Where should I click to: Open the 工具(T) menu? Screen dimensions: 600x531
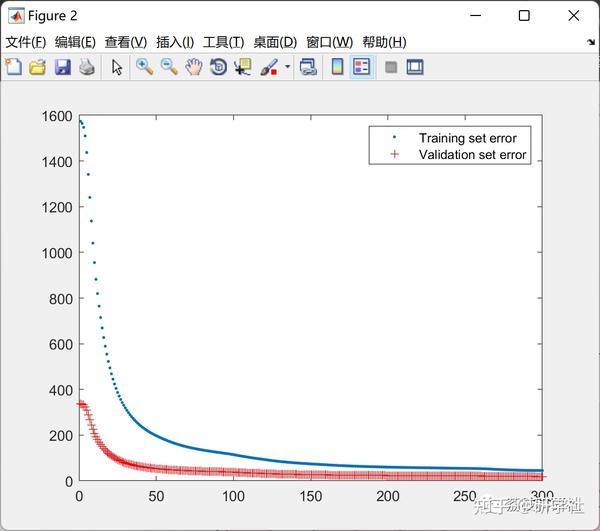pos(223,42)
